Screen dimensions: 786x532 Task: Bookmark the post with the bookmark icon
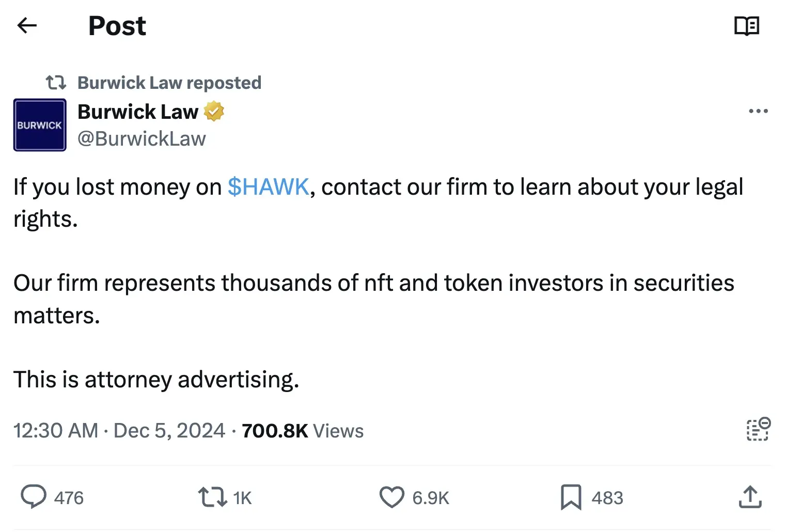[x=571, y=497]
